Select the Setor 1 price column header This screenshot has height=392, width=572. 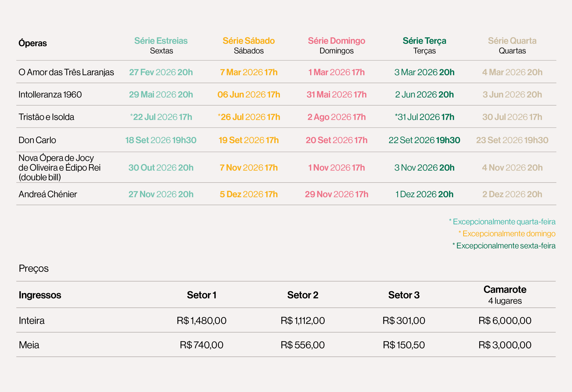[x=202, y=295]
